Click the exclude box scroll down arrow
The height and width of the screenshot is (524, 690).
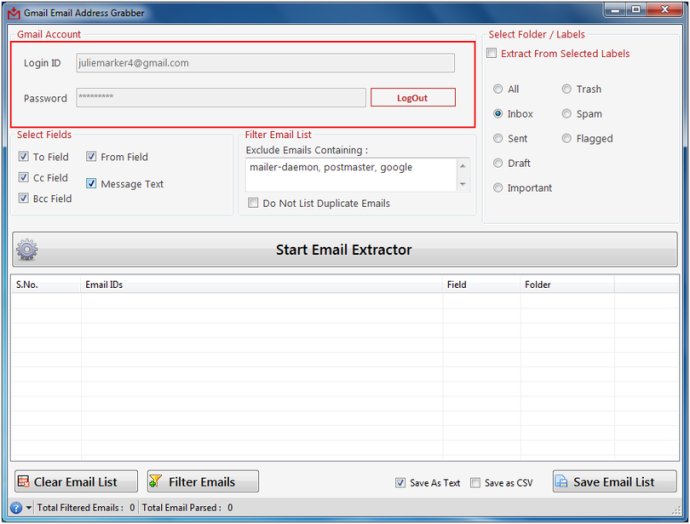463,184
